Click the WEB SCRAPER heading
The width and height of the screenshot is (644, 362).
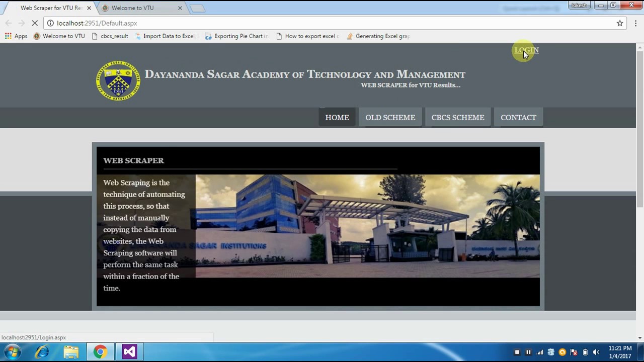[x=133, y=160]
